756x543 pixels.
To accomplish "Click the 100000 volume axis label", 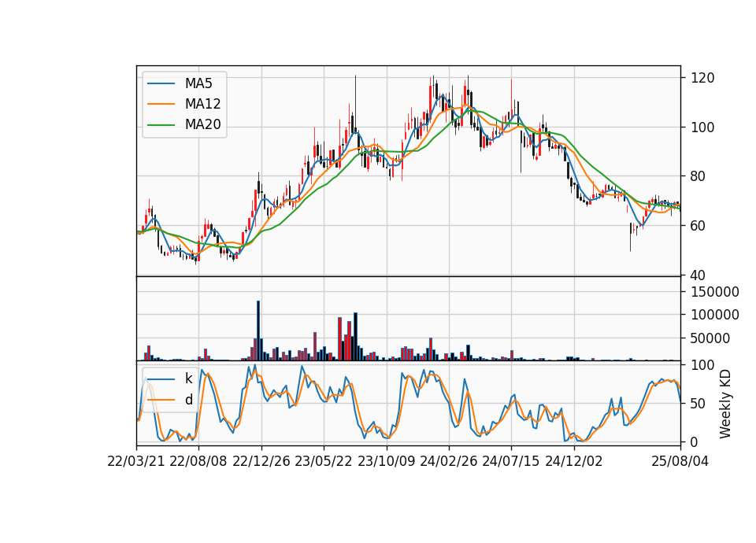I will coord(715,315).
